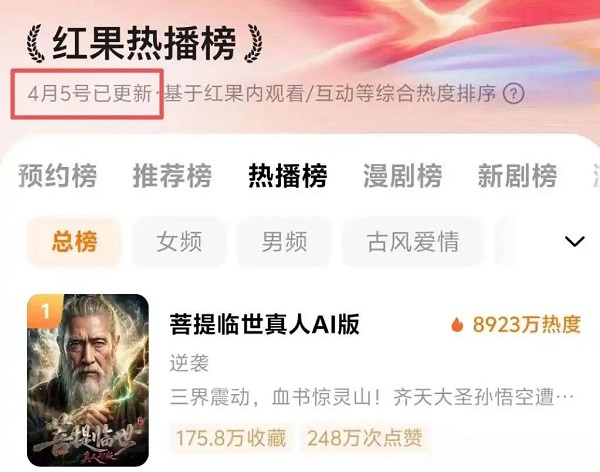Select the 男频 filter chip
The image size is (600, 472).
pyautogui.click(x=284, y=242)
